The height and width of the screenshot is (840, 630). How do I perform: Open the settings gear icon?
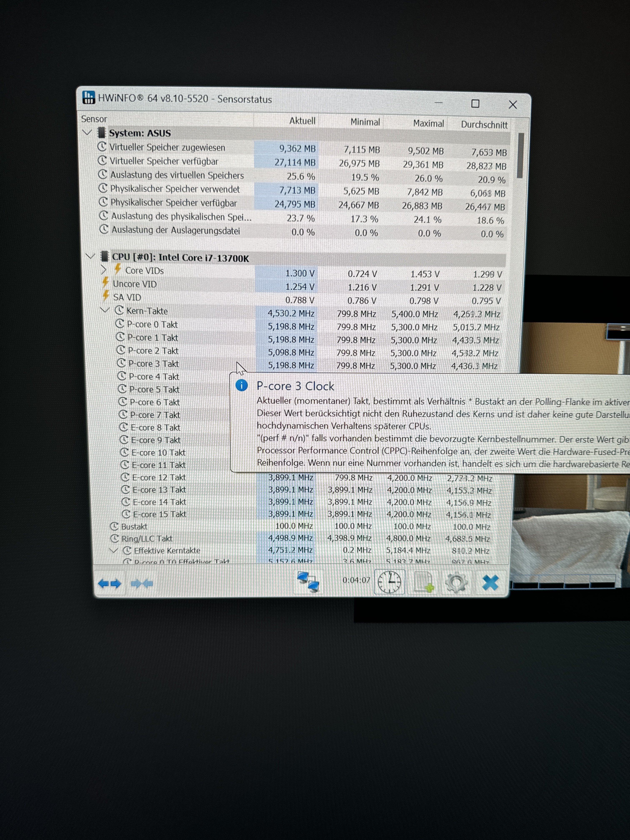[x=456, y=582]
